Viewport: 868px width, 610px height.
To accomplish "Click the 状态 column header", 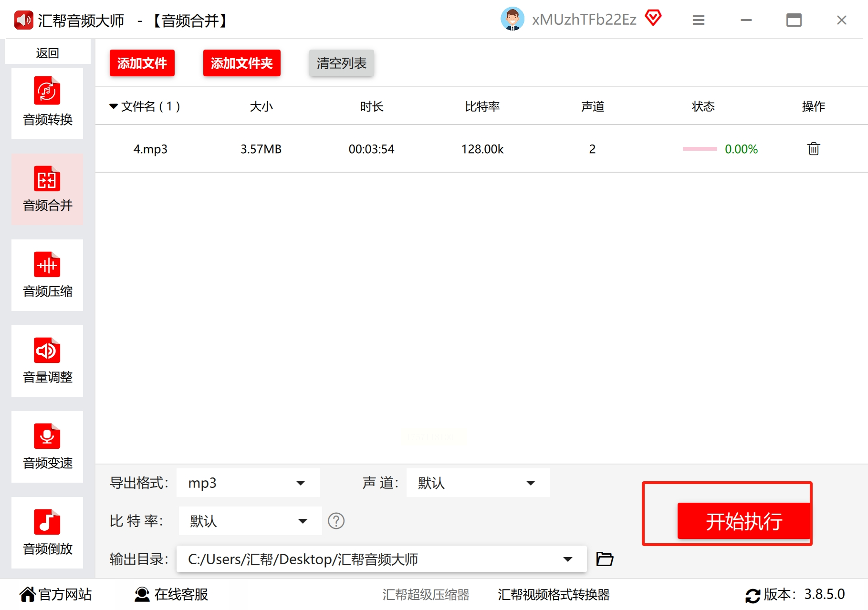I will coord(703,106).
